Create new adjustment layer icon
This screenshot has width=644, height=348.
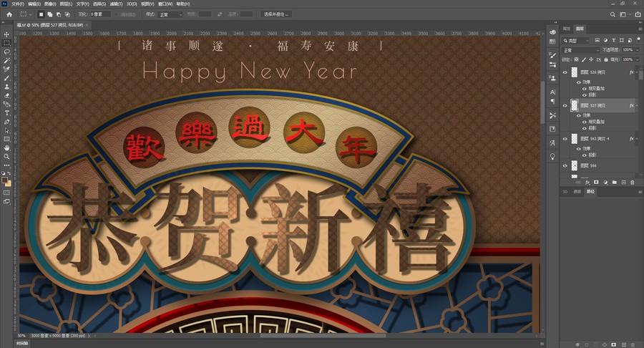click(605, 183)
